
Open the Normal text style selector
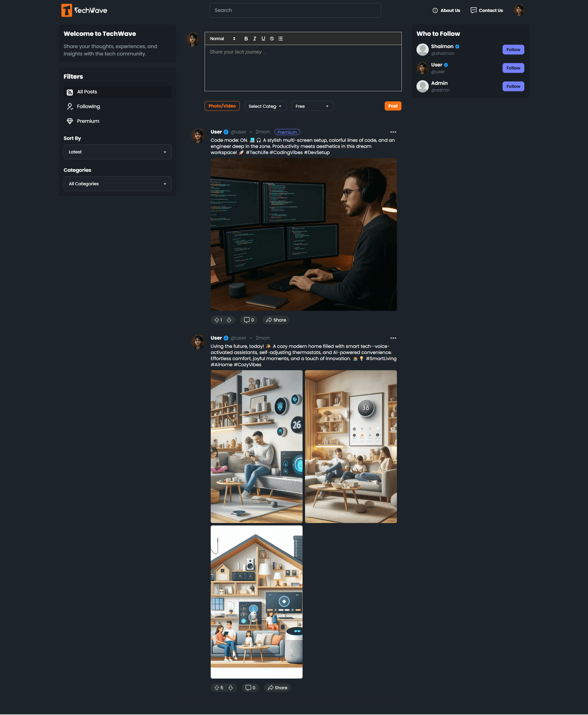click(222, 39)
